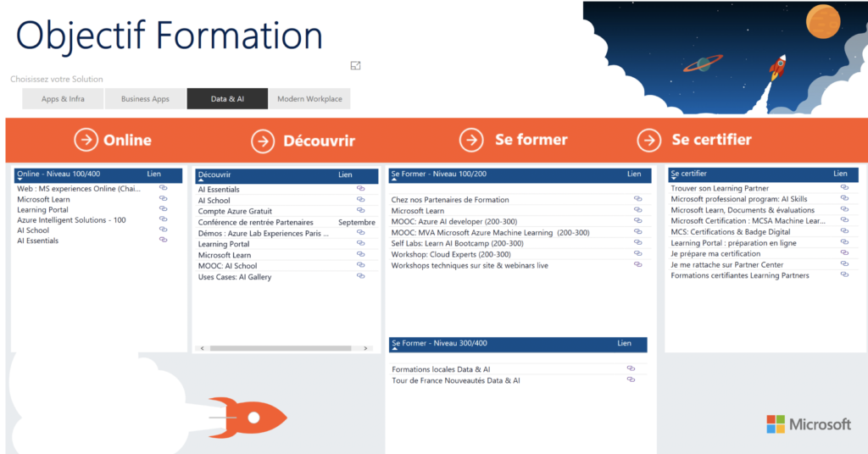Open link icon for MOOC: Azure AI developer
Image resolution: width=868 pixels, height=454 pixels.
coord(637,220)
